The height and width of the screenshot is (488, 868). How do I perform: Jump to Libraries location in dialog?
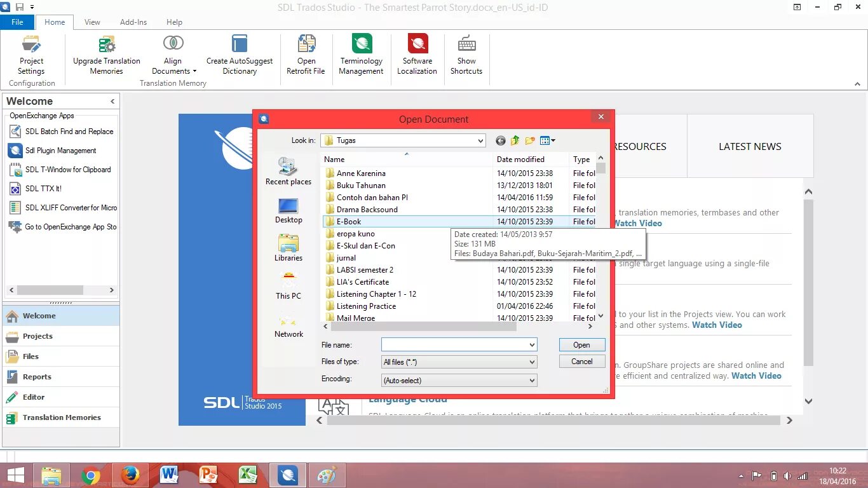(x=288, y=248)
